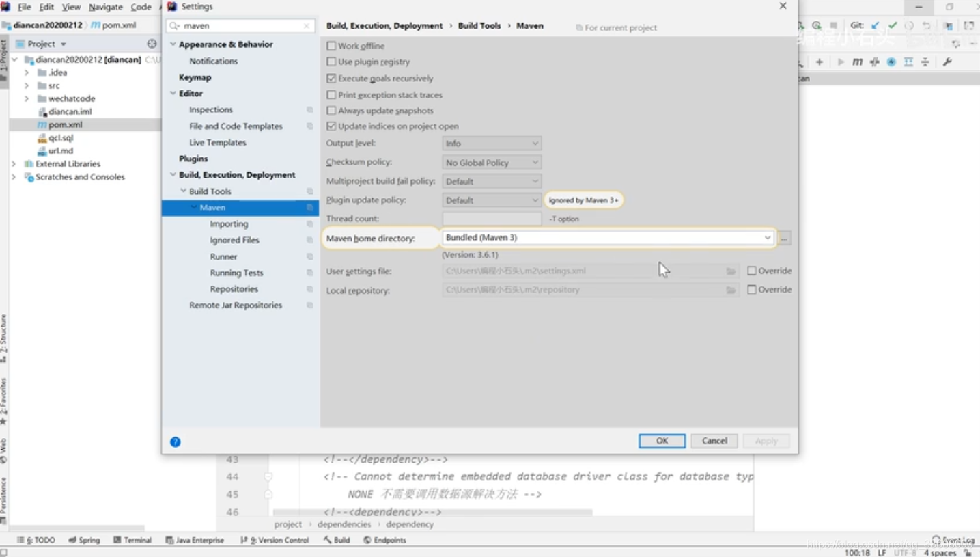Enable Print exception stack traces
Viewport: 980px width, 557px height.
coord(331,95)
